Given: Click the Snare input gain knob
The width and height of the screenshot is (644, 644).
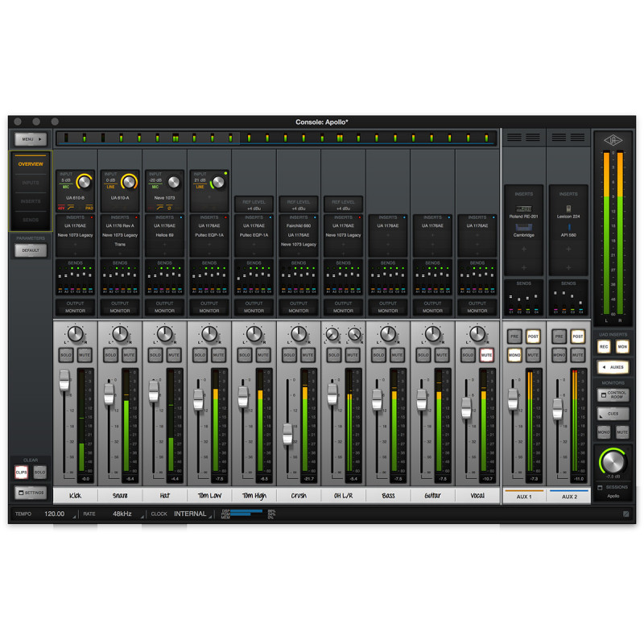Looking at the screenshot, I should pyautogui.click(x=130, y=182).
